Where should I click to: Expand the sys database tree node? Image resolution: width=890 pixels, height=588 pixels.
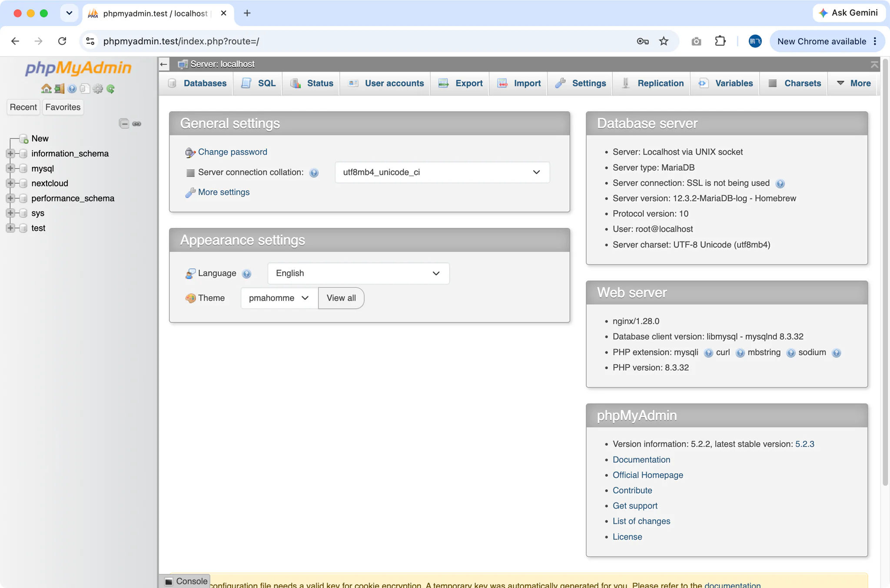pos(10,213)
